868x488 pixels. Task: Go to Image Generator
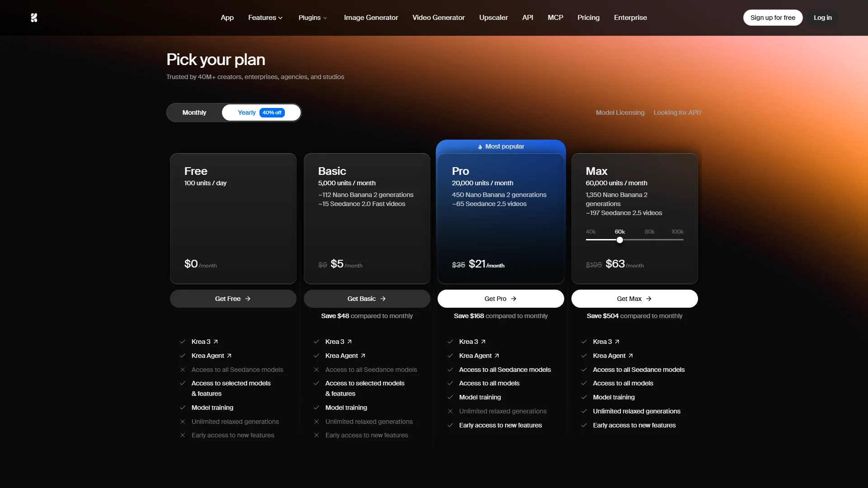pyautogui.click(x=371, y=18)
